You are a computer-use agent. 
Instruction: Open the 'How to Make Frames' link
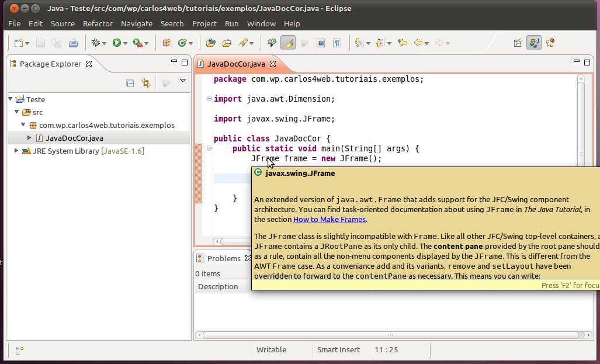point(330,219)
